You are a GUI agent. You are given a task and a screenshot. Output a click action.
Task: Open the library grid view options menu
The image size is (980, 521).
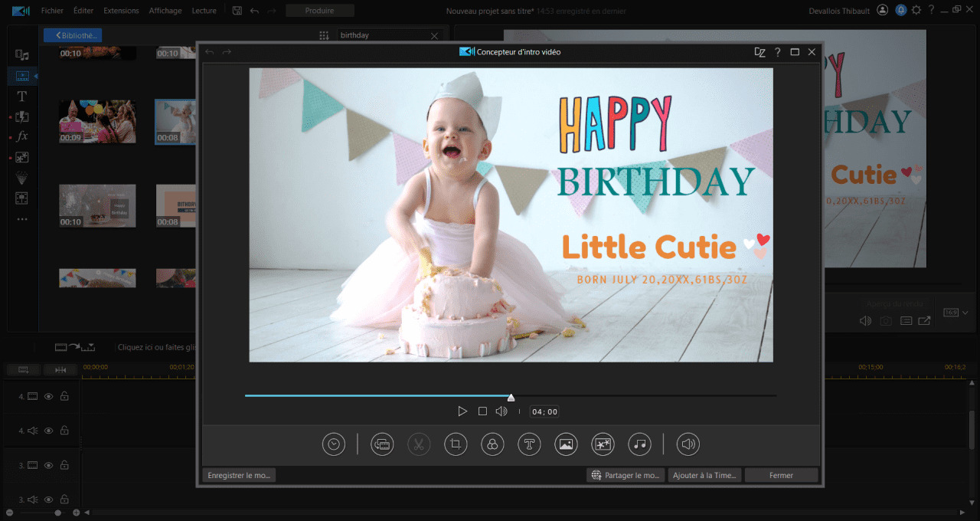[323, 36]
